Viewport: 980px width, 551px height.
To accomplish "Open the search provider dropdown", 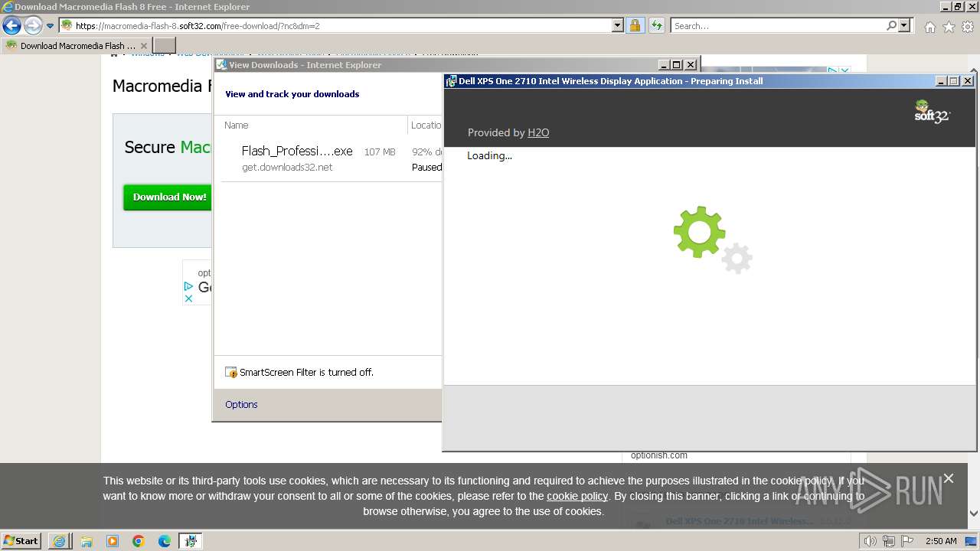I will point(905,25).
